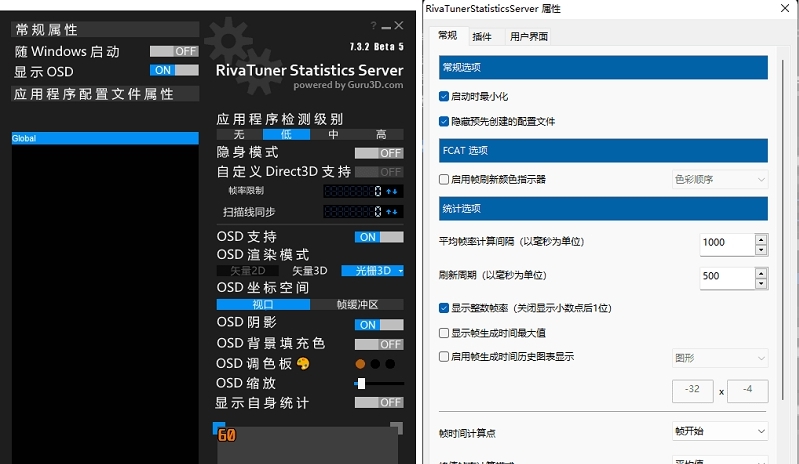
Task: Click framerate limit up-down arrows
Action: click(x=392, y=192)
